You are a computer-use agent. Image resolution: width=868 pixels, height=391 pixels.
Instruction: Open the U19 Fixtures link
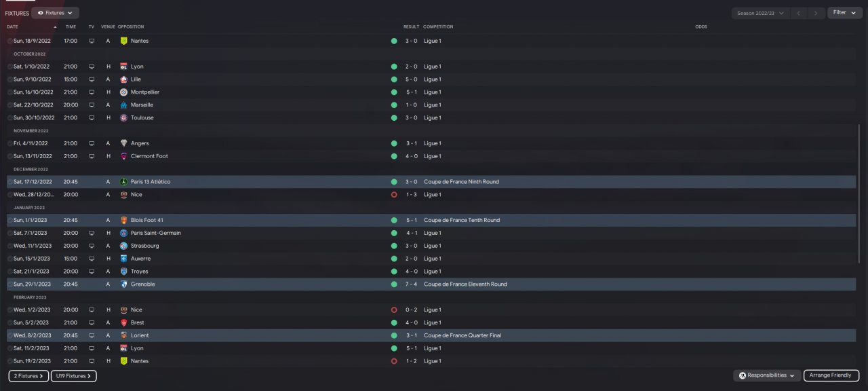point(73,375)
